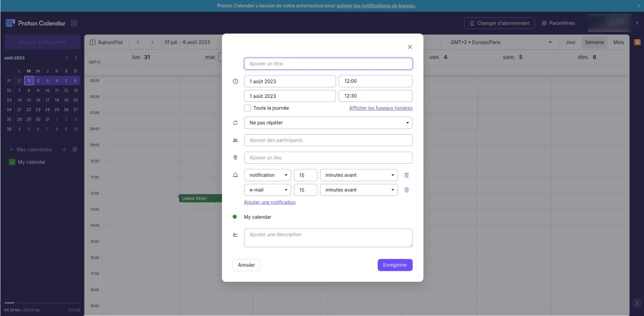The image size is (644, 316).
Task: Switch to Mois view
Action: (618, 42)
